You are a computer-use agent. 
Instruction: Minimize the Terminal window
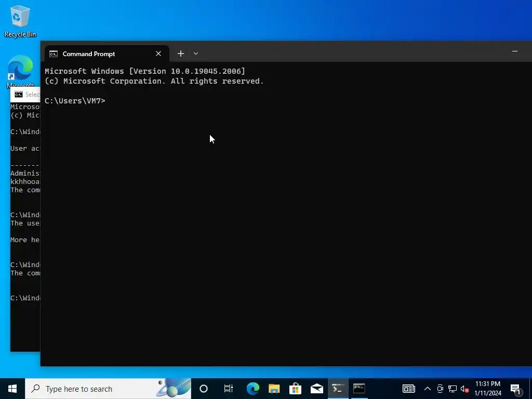pyautogui.click(x=515, y=51)
